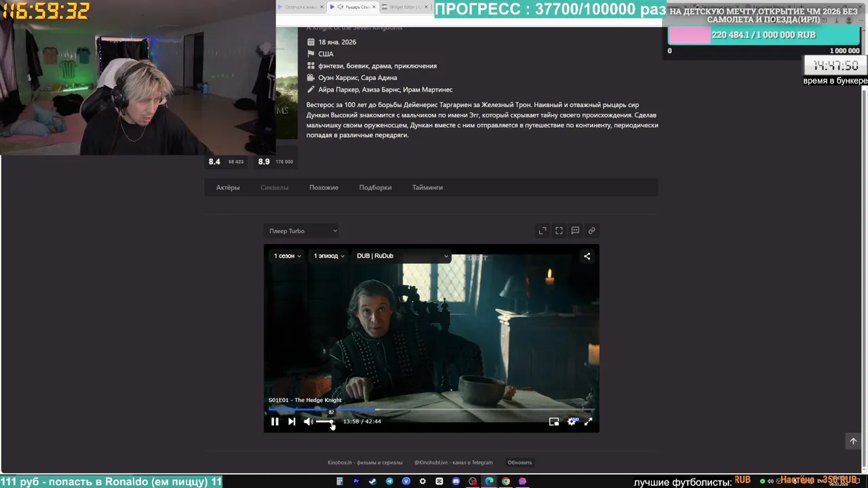Click the 8.9 rating score
The width and height of the screenshot is (868, 488).
pyautogui.click(x=264, y=162)
